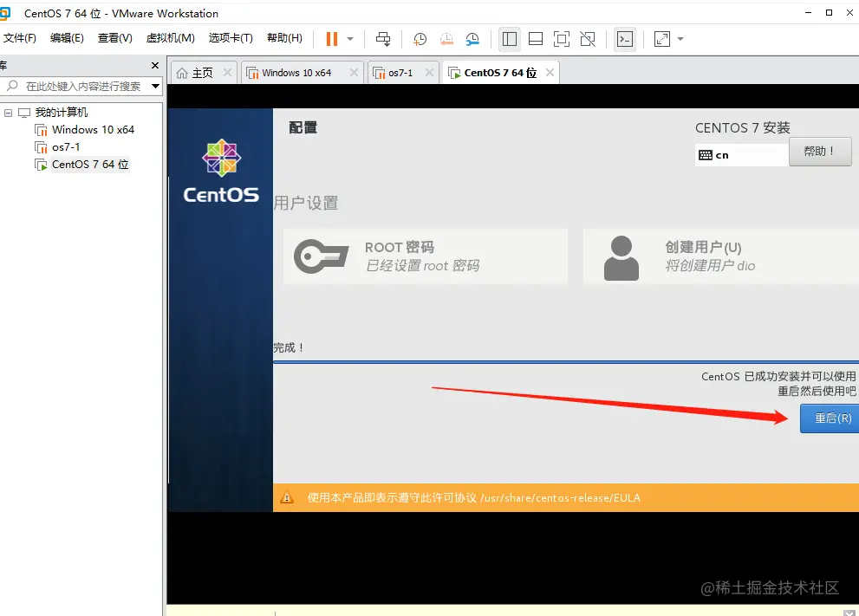Image resolution: width=859 pixels, height=616 pixels.
Task: Close the 主页 tab
Action: pyautogui.click(x=227, y=72)
